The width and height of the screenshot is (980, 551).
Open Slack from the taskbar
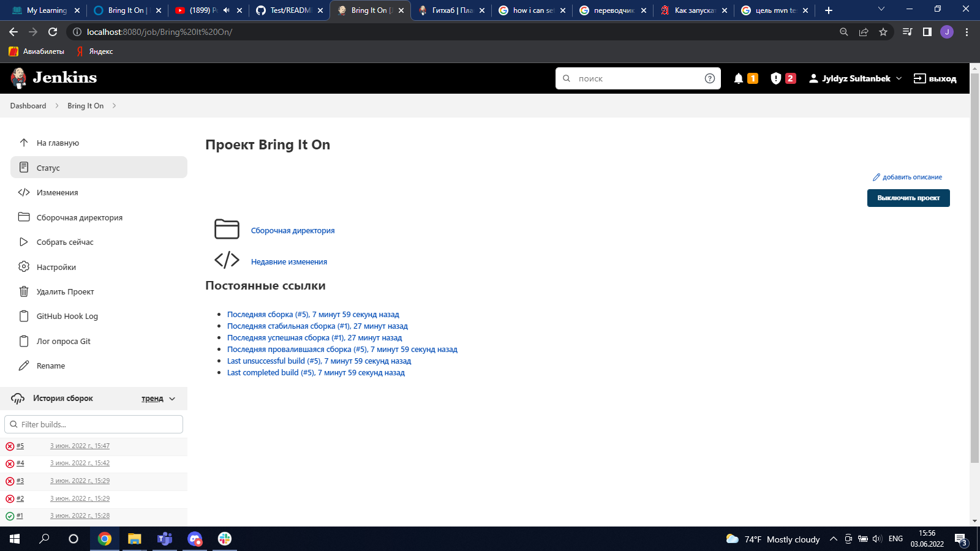225,539
